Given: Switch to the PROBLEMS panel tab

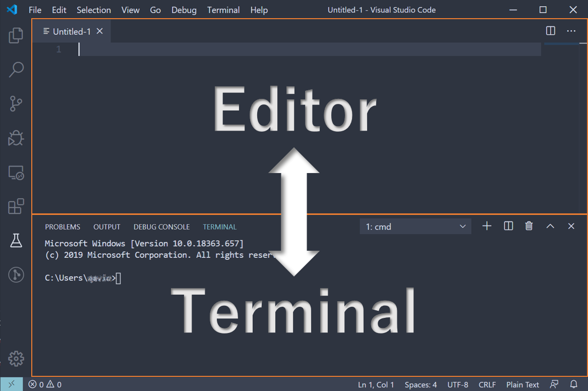Looking at the screenshot, I should click(x=63, y=227).
